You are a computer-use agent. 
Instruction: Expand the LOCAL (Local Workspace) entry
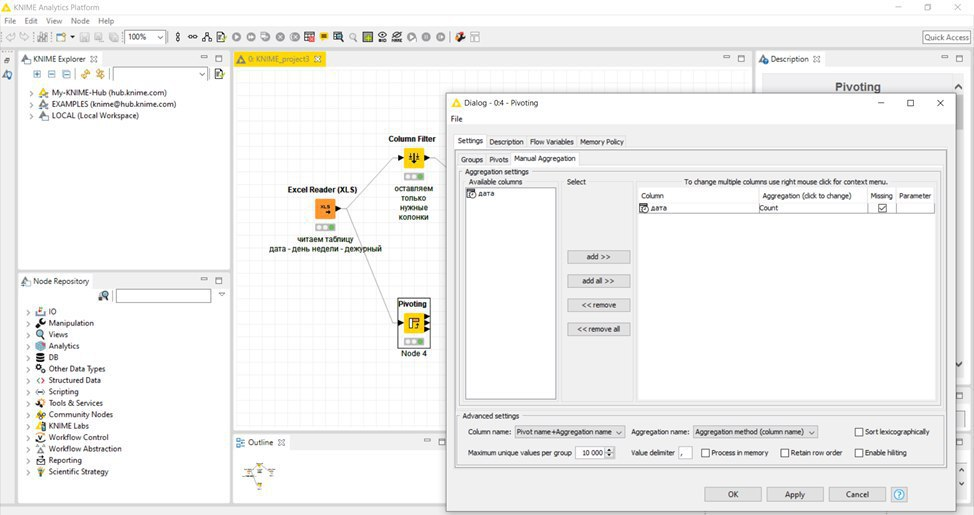tap(31, 116)
